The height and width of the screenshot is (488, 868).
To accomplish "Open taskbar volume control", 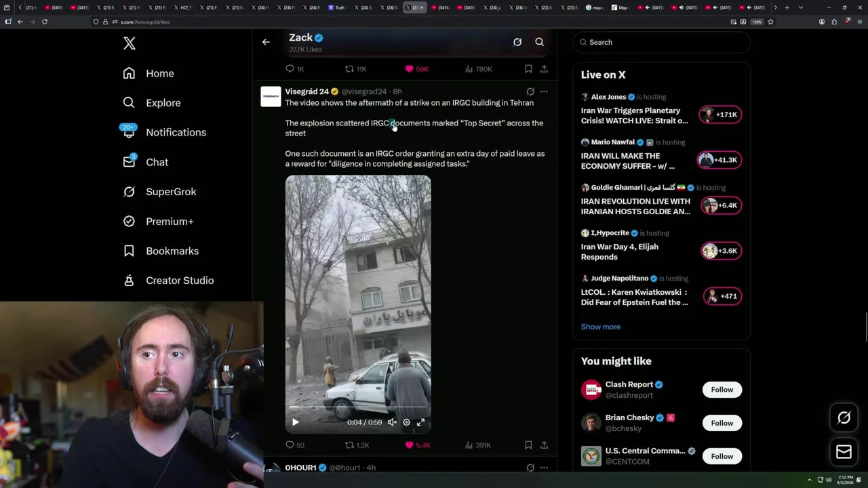I will [829, 480].
